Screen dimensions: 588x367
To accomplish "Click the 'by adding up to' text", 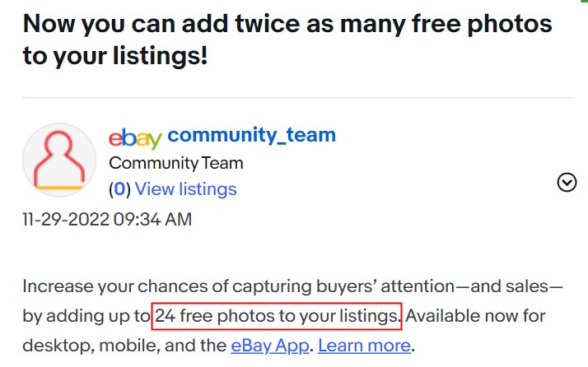I will [86, 316].
